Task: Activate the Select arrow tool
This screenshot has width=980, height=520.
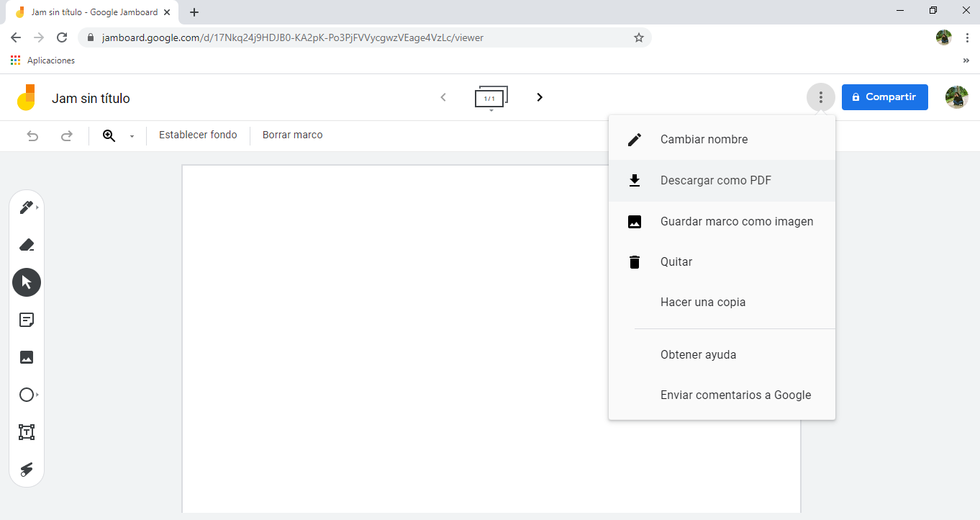Action: pos(27,282)
